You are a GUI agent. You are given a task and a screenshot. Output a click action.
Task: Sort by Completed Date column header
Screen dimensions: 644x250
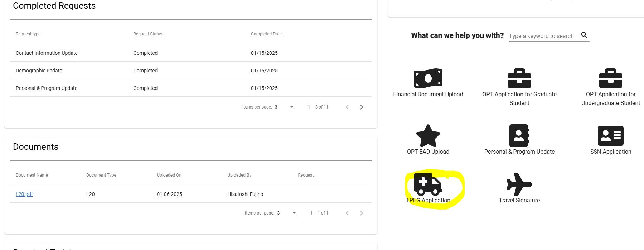click(x=266, y=34)
